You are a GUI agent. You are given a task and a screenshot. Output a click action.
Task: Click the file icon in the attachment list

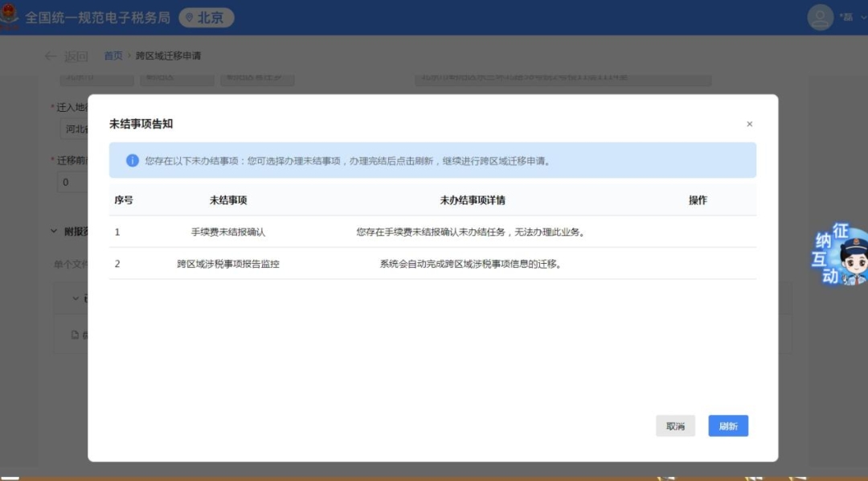75,335
